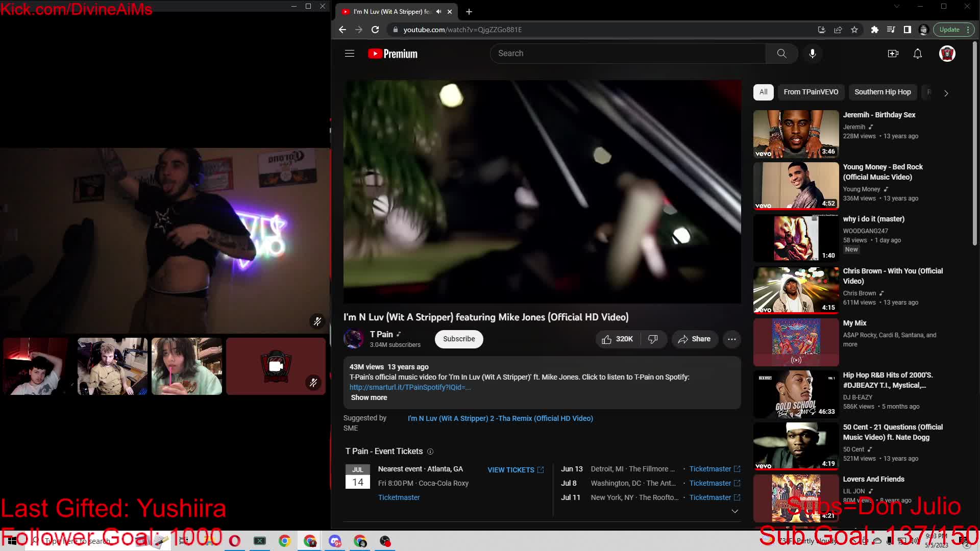
Task: Open the YouTube notifications bell
Action: tap(918, 54)
